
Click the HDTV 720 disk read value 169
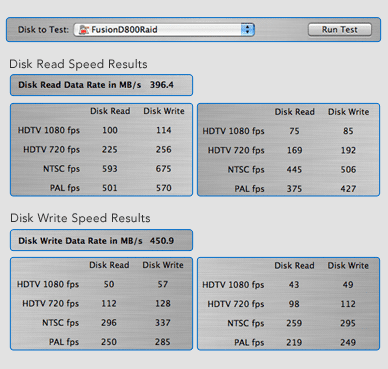295,150
